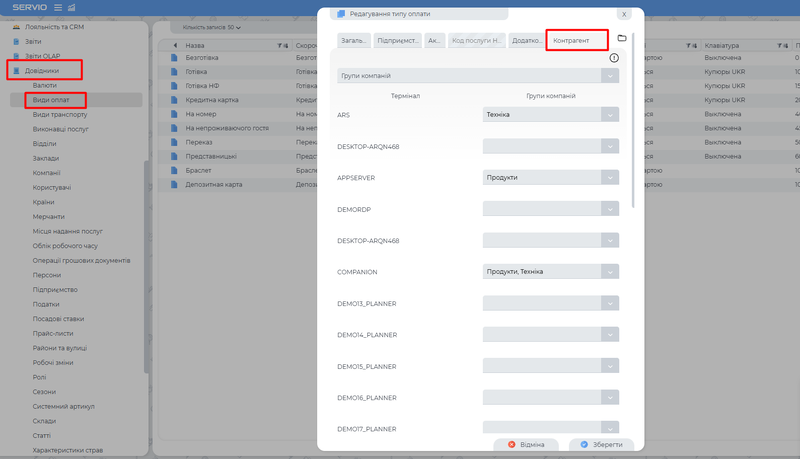Switch to the Додатко... tab

(526, 41)
